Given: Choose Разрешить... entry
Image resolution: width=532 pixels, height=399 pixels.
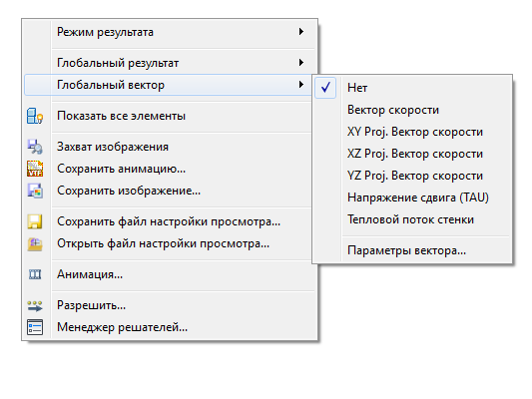Looking at the screenshot, I should (170, 305).
